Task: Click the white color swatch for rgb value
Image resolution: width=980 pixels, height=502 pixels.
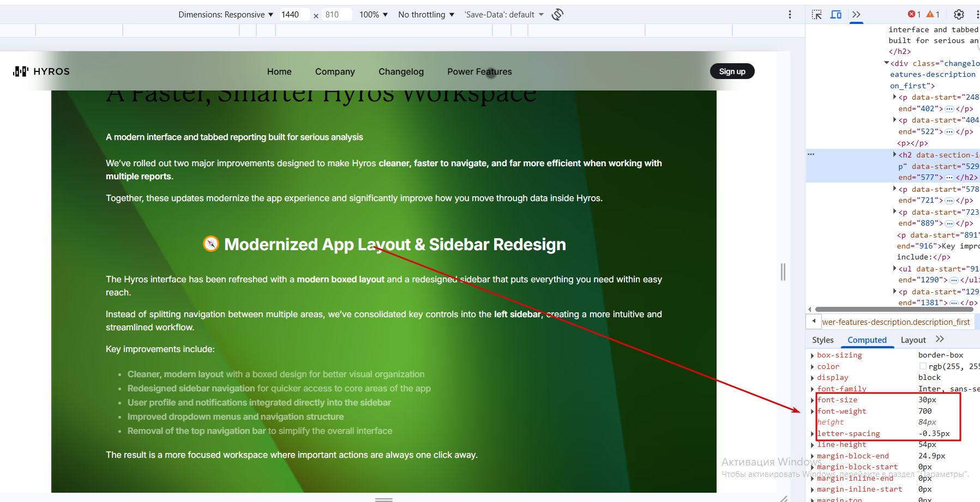Action: point(923,366)
